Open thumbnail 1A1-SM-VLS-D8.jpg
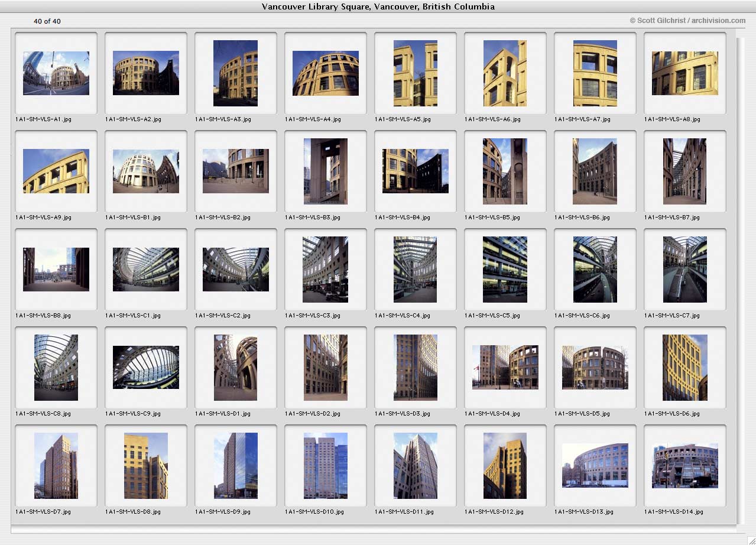Image resolution: width=756 pixels, height=545 pixels. (x=146, y=466)
